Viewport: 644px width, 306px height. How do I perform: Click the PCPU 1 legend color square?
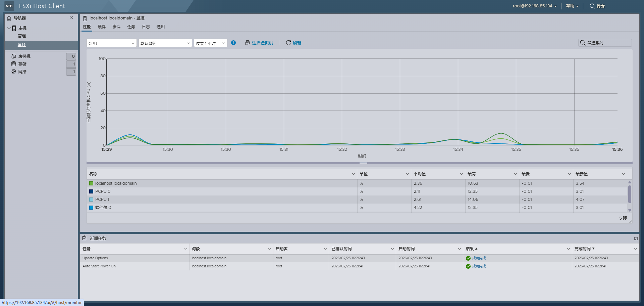coord(91,199)
